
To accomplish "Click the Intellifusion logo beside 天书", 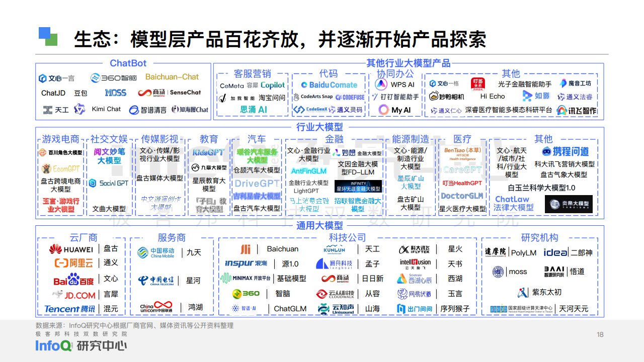I will tap(415, 264).
